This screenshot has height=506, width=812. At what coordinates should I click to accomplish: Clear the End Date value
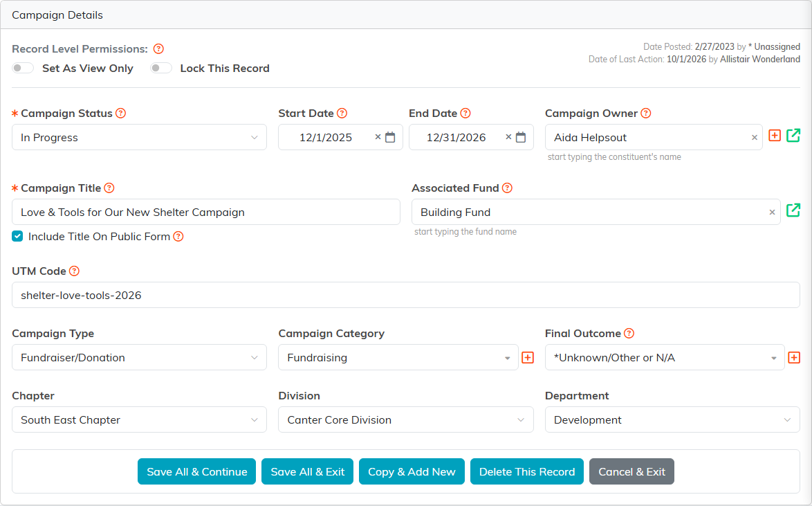click(x=508, y=137)
